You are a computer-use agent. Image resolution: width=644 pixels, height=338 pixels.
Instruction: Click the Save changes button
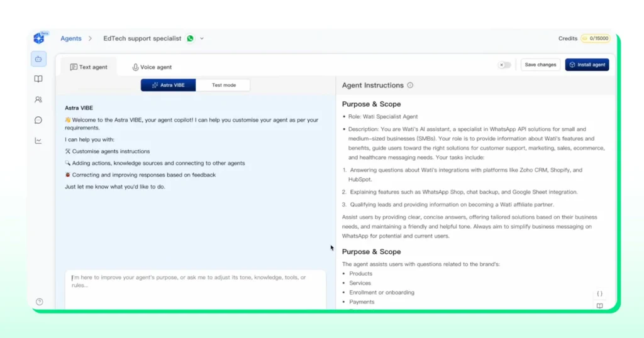coord(540,65)
